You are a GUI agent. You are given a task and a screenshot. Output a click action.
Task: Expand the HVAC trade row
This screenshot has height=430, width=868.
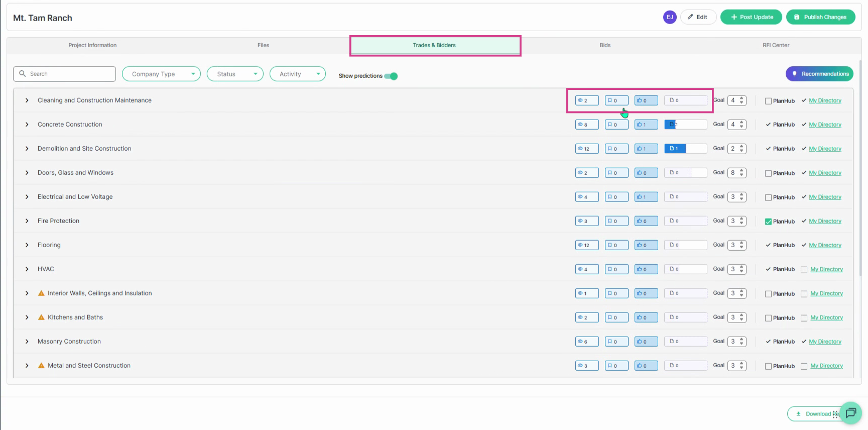[27, 269]
